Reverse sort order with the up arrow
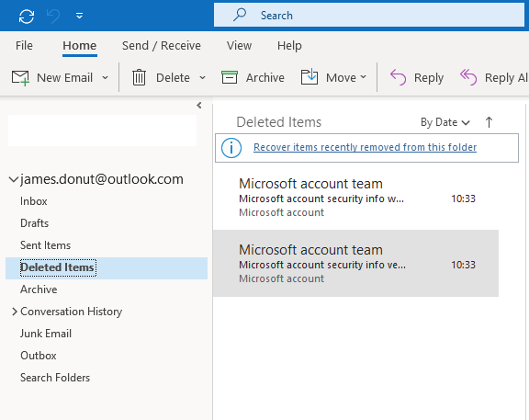Viewport: 529px width, 420px height. click(x=489, y=122)
